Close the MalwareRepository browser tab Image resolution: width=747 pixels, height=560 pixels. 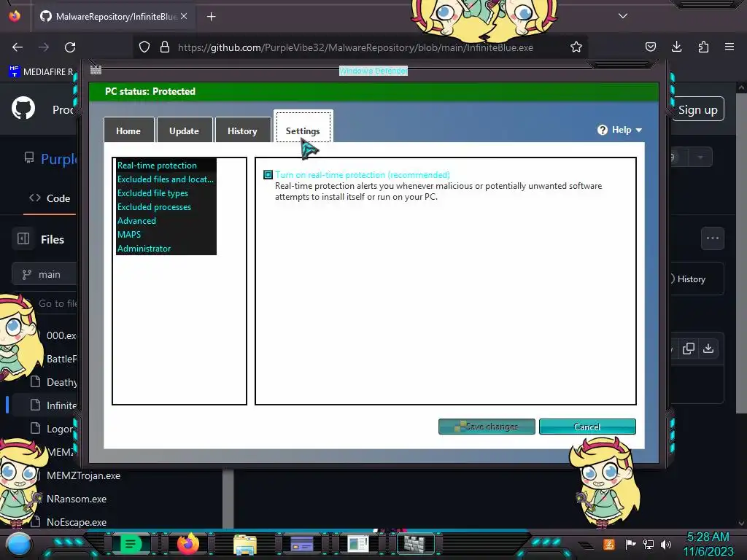pyautogui.click(x=184, y=16)
